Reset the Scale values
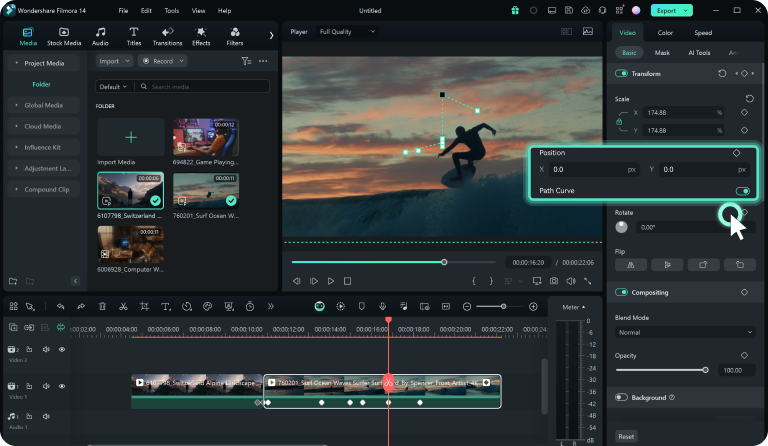The height and width of the screenshot is (446, 768). click(749, 98)
